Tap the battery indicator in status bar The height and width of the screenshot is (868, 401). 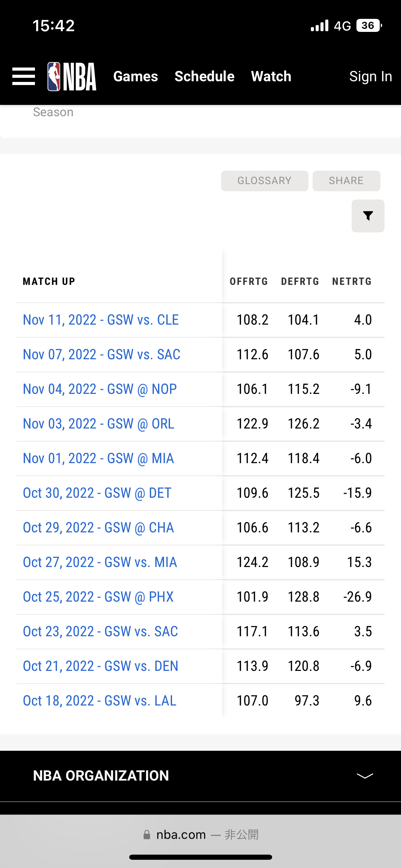pyautogui.click(x=369, y=26)
